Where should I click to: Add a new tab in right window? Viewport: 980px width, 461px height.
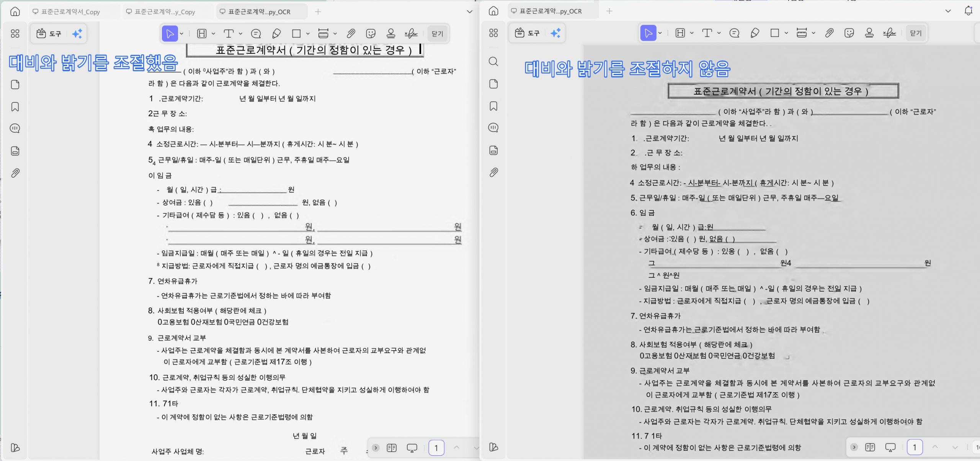point(609,11)
